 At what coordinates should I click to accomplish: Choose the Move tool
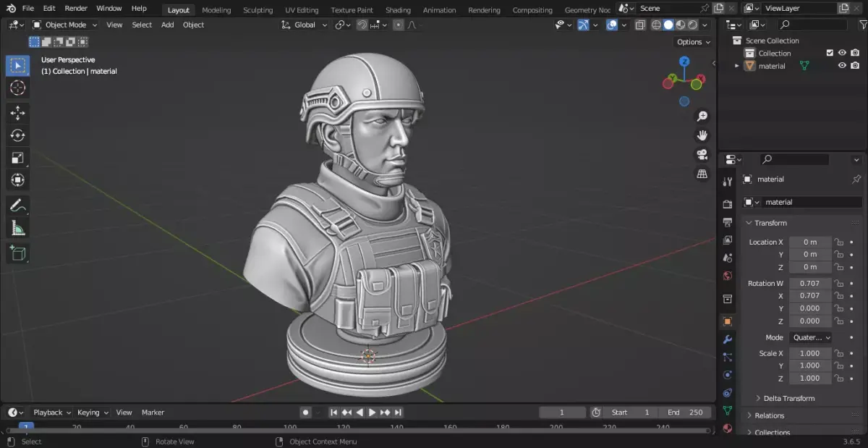pyautogui.click(x=18, y=113)
